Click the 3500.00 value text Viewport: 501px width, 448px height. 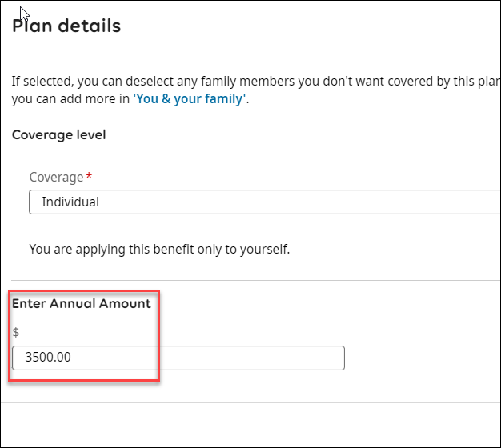(x=48, y=358)
